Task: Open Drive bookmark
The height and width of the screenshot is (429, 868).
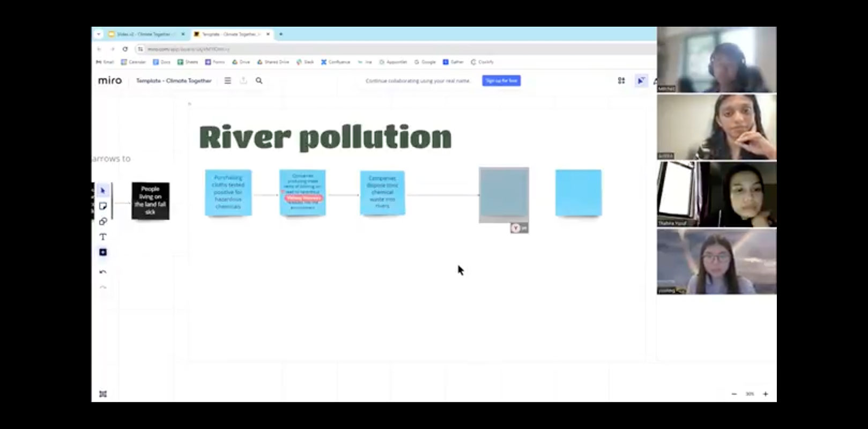Action: pyautogui.click(x=241, y=62)
